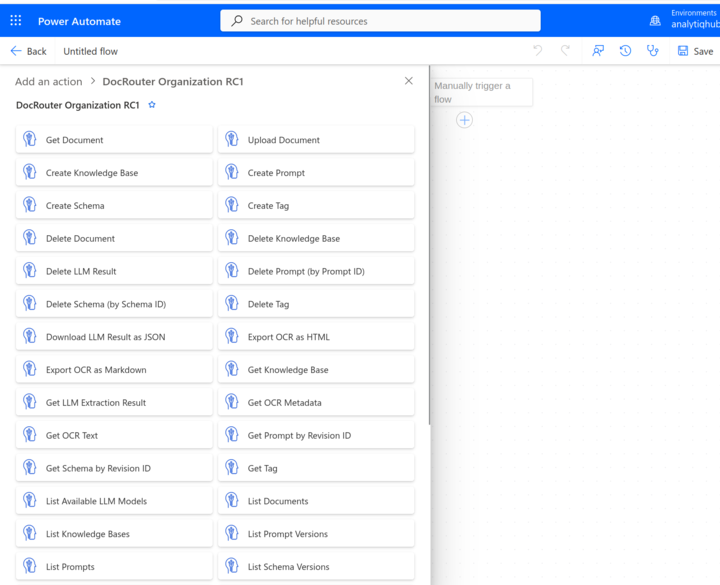Click the DocRouter Organization RC1 breadcrumb
Screen dimensions: 720x585
click(173, 81)
